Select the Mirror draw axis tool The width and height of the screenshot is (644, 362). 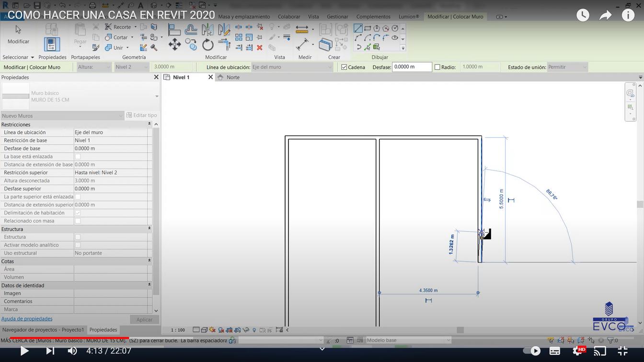pos(224,30)
